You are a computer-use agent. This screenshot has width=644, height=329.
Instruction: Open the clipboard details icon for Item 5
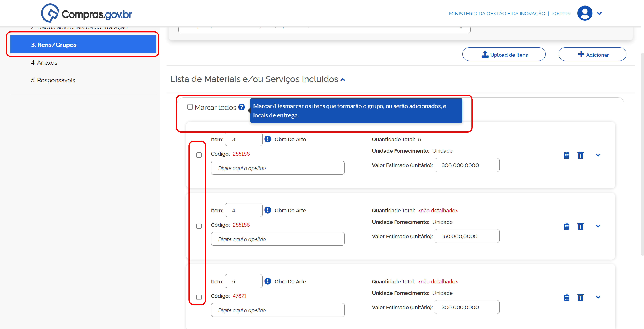567,297
